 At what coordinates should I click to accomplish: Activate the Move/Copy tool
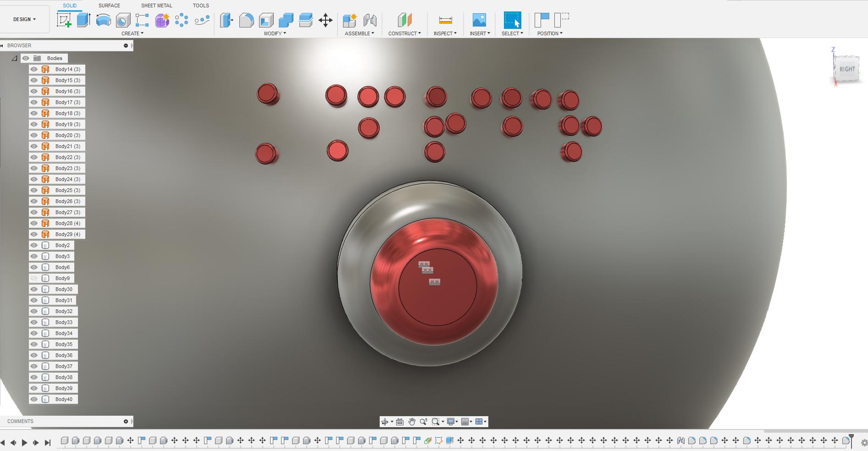[x=326, y=20]
